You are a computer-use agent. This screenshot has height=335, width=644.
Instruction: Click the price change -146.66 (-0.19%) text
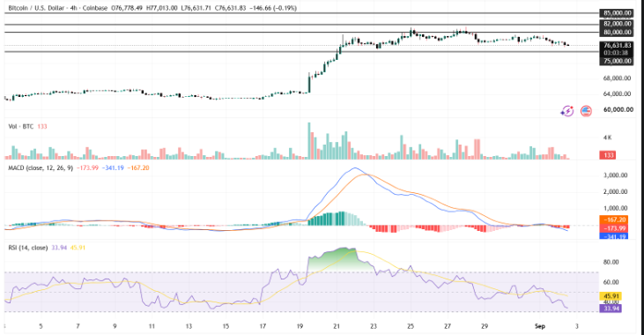click(x=273, y=8)
